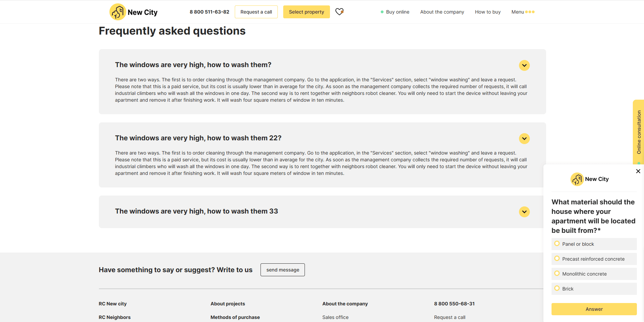Open the Online consultation side tab
This screenshot has height=322, width=644.
point(639,132)
